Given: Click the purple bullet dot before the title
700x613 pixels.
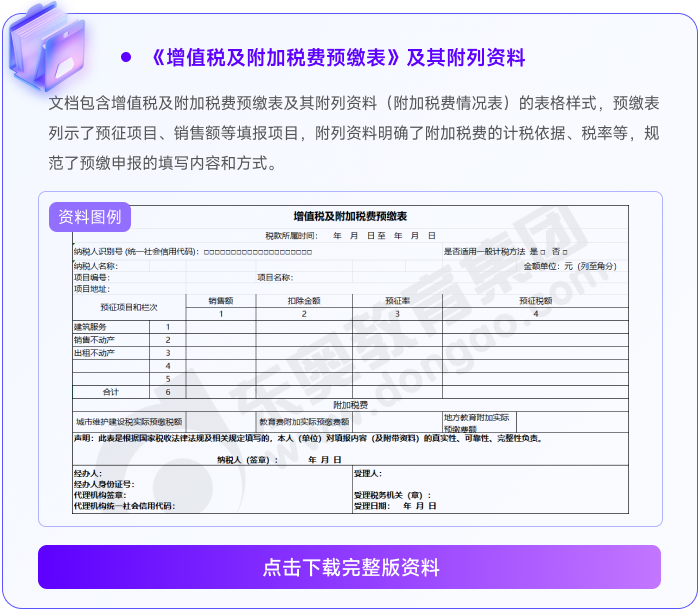Looking at the screenshot, I should (x=126, y=57).
